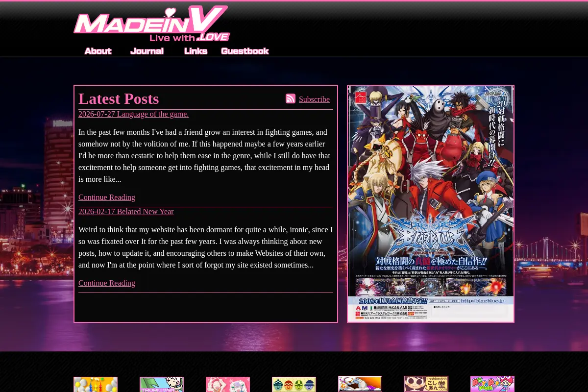Click the orange-background character web badge

(x=360, y=384)
